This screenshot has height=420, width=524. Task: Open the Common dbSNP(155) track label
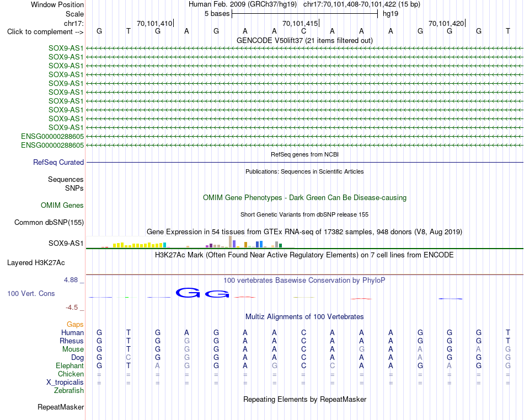tap(49, 222)
